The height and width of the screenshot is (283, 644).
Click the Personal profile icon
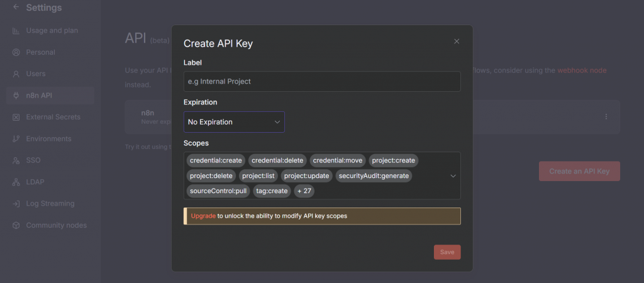tap(16, 53)
